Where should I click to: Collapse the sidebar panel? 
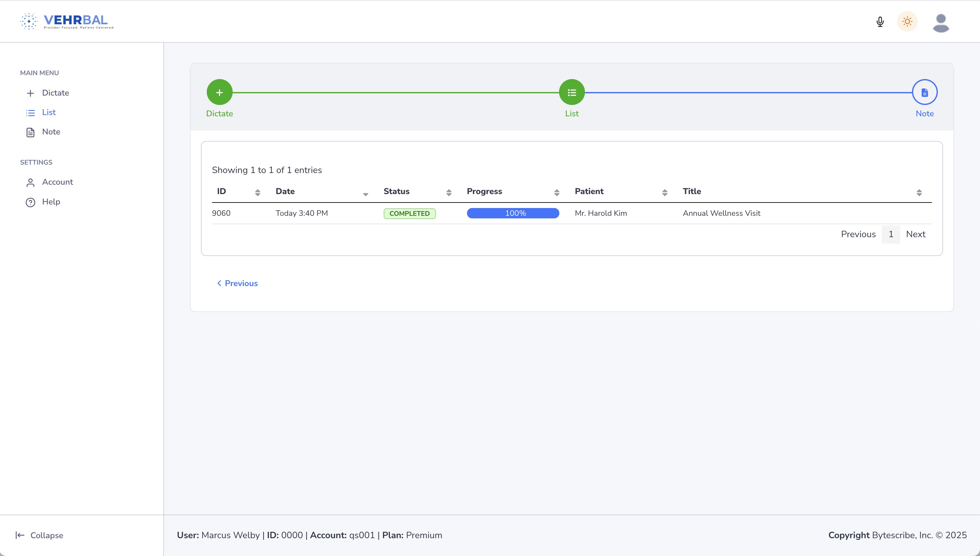(39, 535)
